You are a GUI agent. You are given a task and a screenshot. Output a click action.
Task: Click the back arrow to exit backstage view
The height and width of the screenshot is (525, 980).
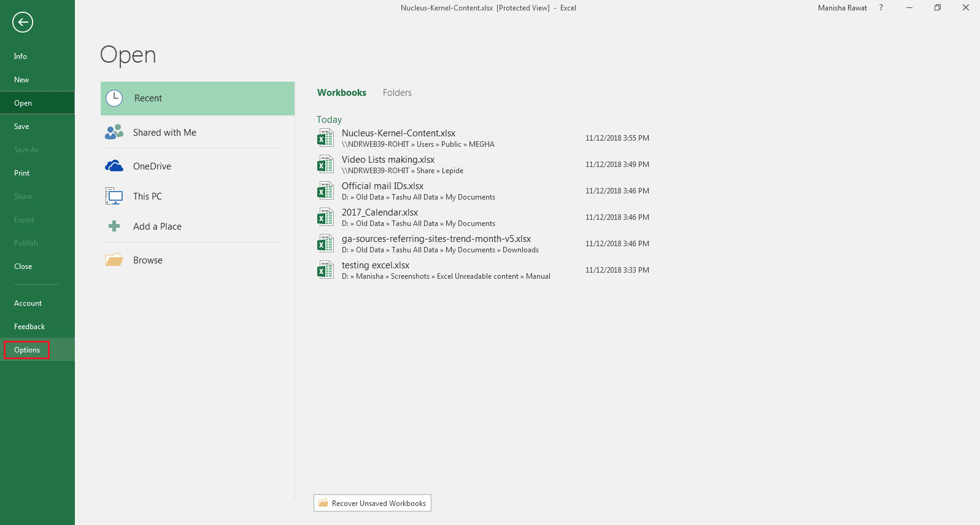[x=23, y=23]
